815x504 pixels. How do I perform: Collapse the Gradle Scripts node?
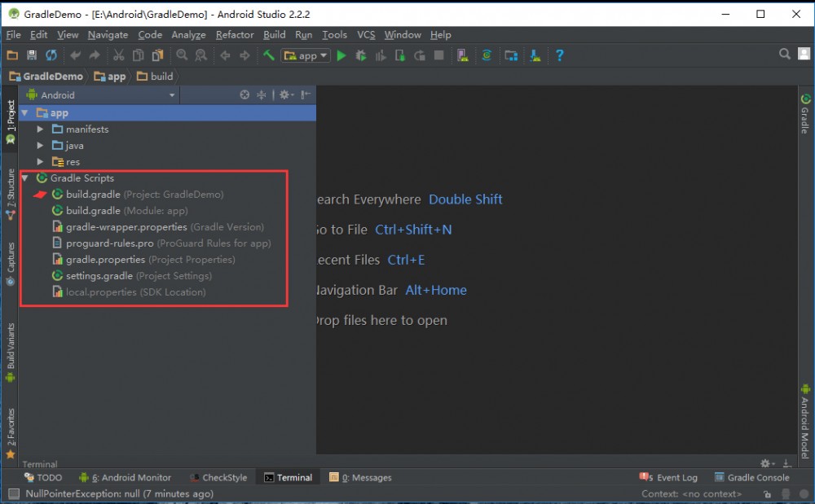click(24, 178)
